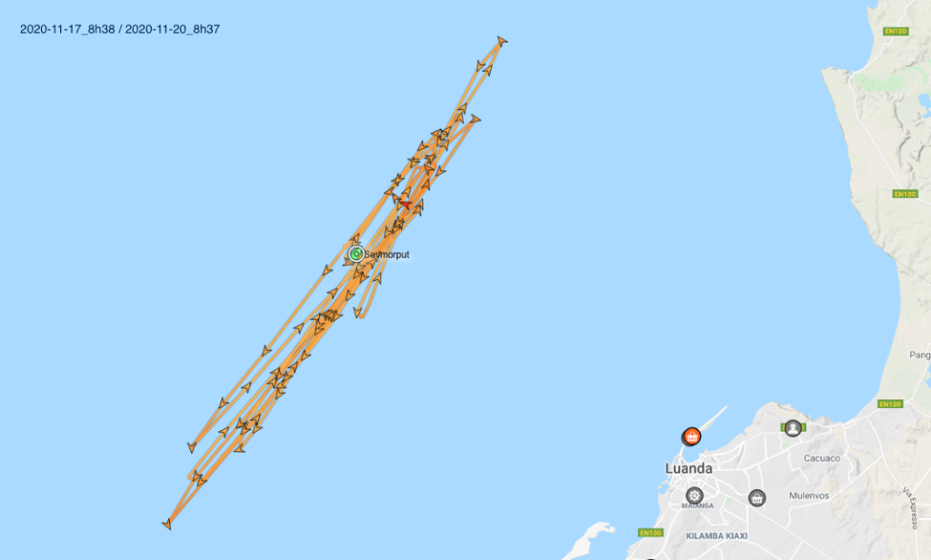931x560 pixels.
Task: Click the Sevmorput vessel name label
Action: tap(386, 255)
